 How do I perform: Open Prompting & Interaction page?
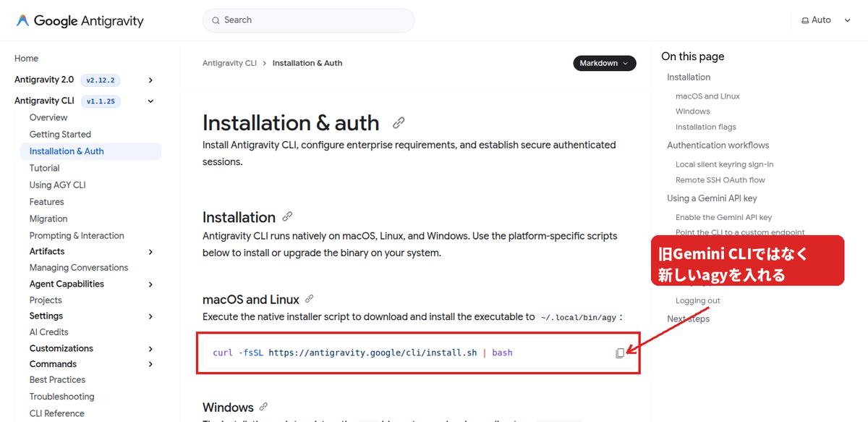77,236
